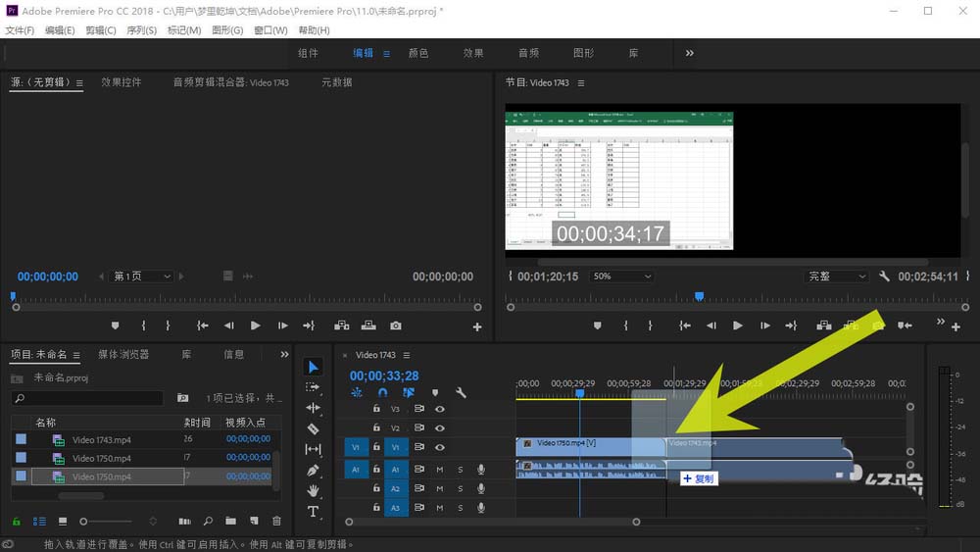Switch to 效果控件 tab

pyautogui.click(x=122, y=82)
